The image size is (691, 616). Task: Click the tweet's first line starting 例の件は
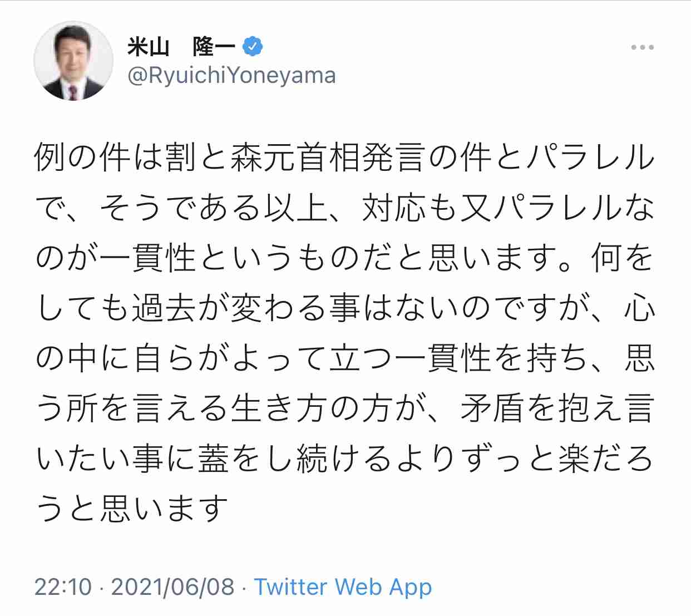coord(345,157)
